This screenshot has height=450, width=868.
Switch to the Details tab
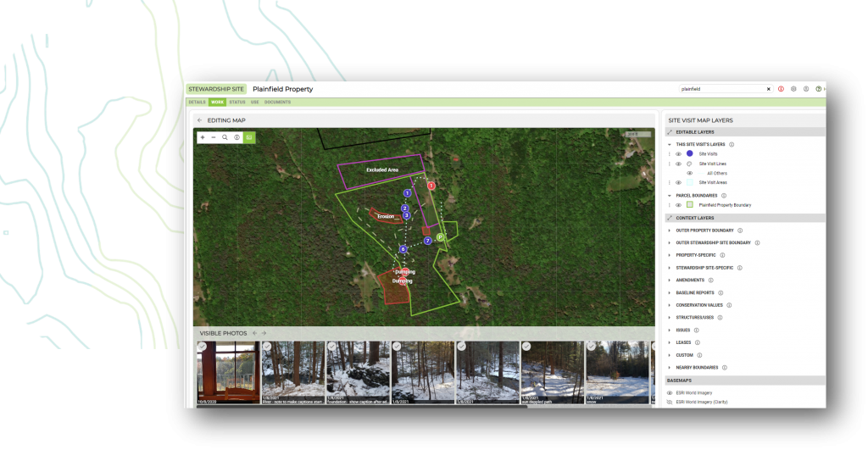(197, 102)
